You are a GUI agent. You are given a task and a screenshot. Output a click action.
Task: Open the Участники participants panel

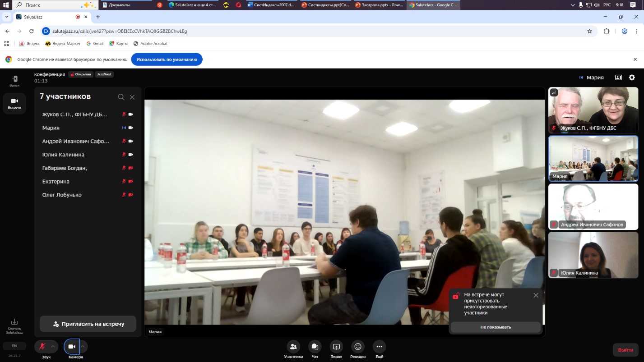[x=293, y=347]
